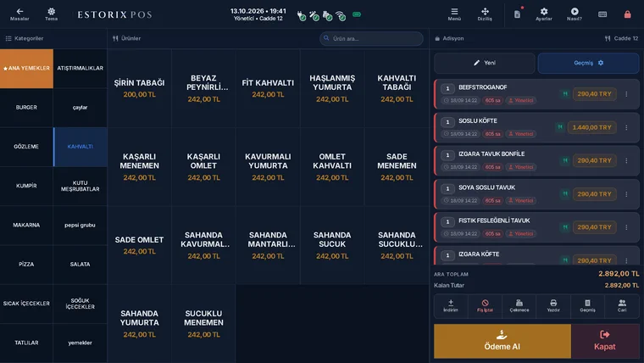Screen dimensions: 644x363
Task: Select the TATLILAR category
Action: coord(27,343)
